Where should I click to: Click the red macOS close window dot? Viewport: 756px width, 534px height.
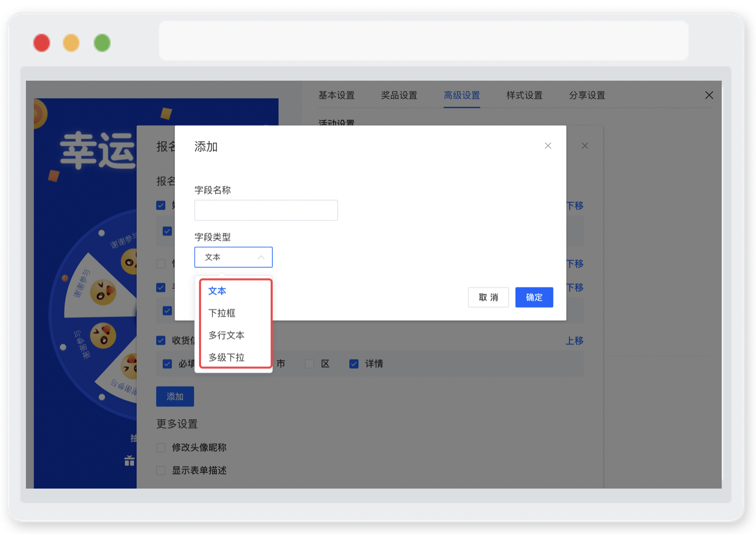tap(42, 43)
